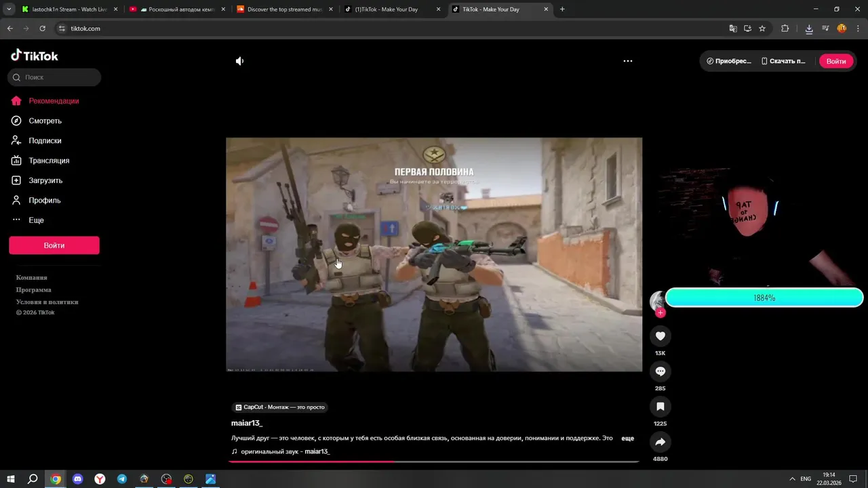Mute the TikTok video sound
868x488 pixels.
[x=239, y=61]
